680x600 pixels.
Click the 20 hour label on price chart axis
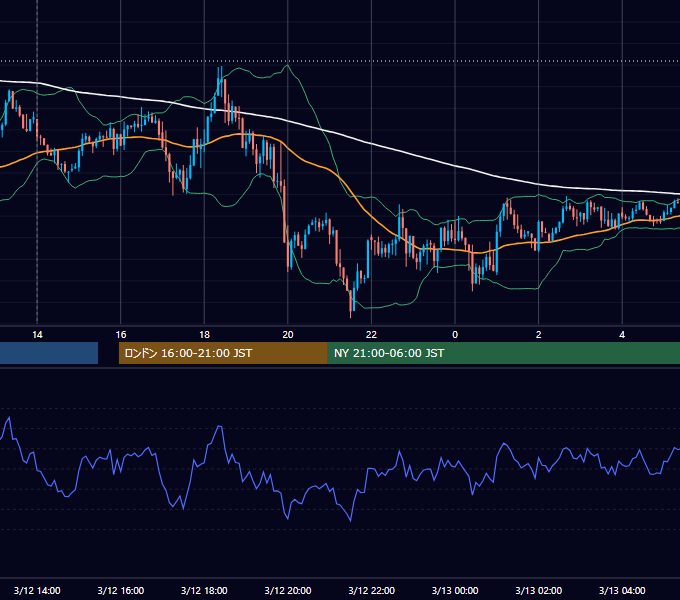[x=288, y=335]
